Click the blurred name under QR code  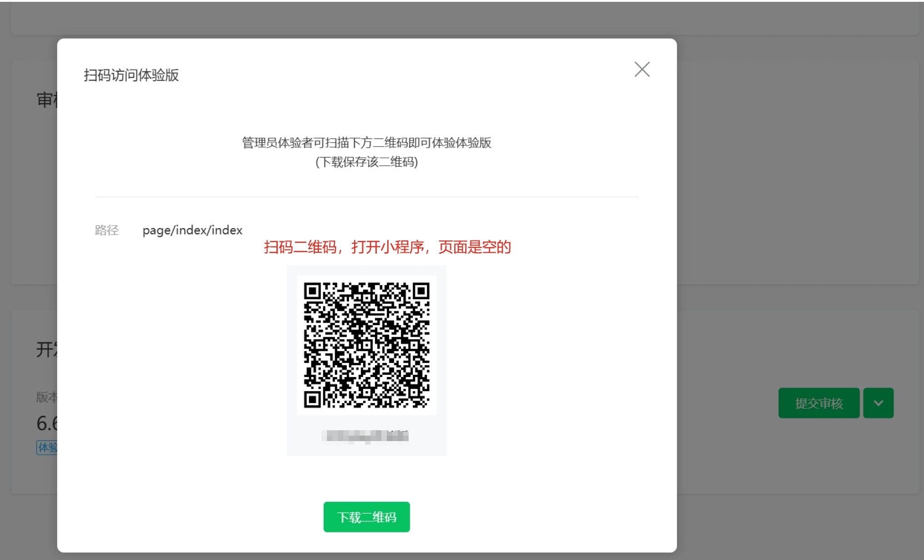tap(366, 436)
